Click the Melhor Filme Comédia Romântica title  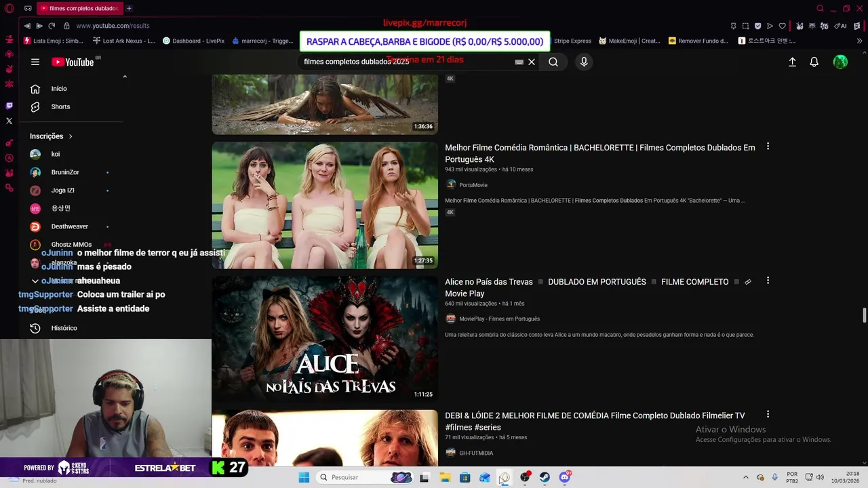[x=600, y=153]
